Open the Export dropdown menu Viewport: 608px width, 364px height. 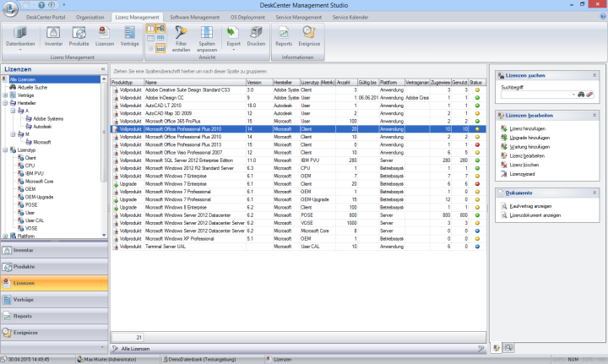(x=233, y=38)
